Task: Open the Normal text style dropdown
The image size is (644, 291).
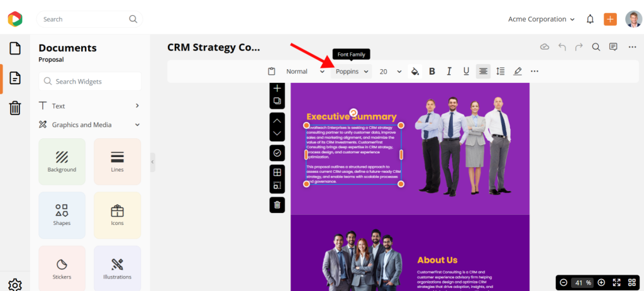Action: 305,72
